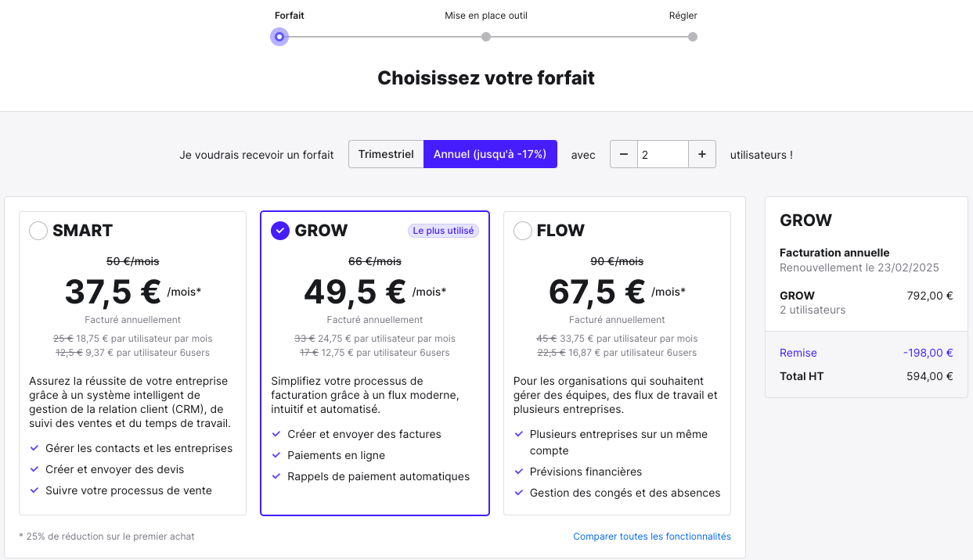
Task: Click the Mise en place outil step label
Action: pyautogui.click(x=486, y=16)
